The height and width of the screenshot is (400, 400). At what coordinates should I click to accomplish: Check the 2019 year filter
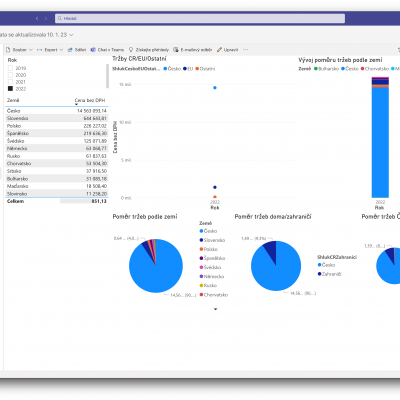10,68
